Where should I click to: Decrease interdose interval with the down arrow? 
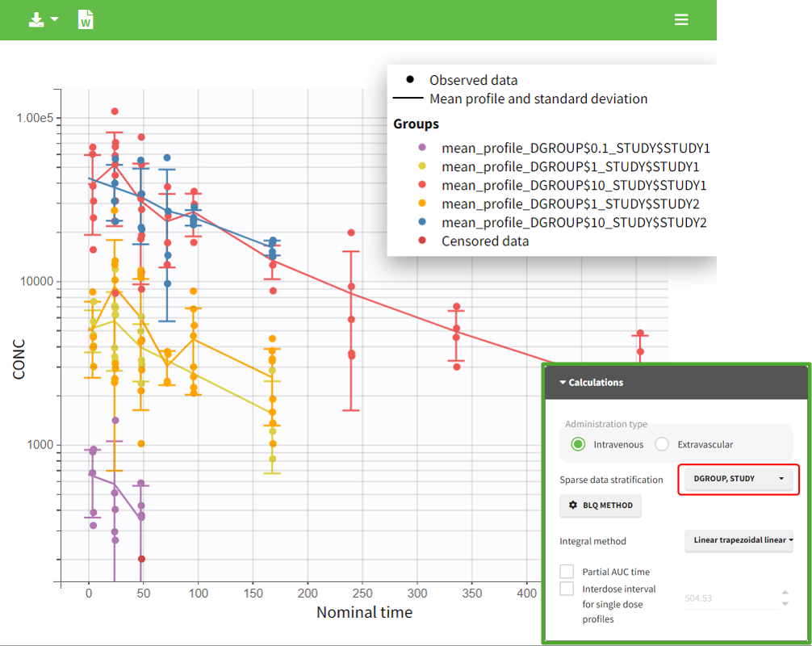coord(785,604)
